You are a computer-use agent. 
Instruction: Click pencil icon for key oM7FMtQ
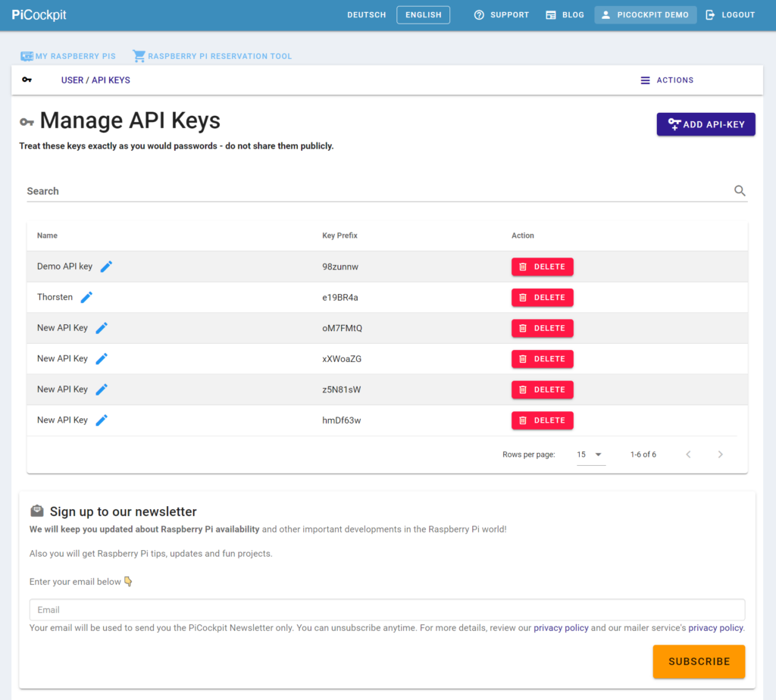pyautogui.click(x=102, y=328)
